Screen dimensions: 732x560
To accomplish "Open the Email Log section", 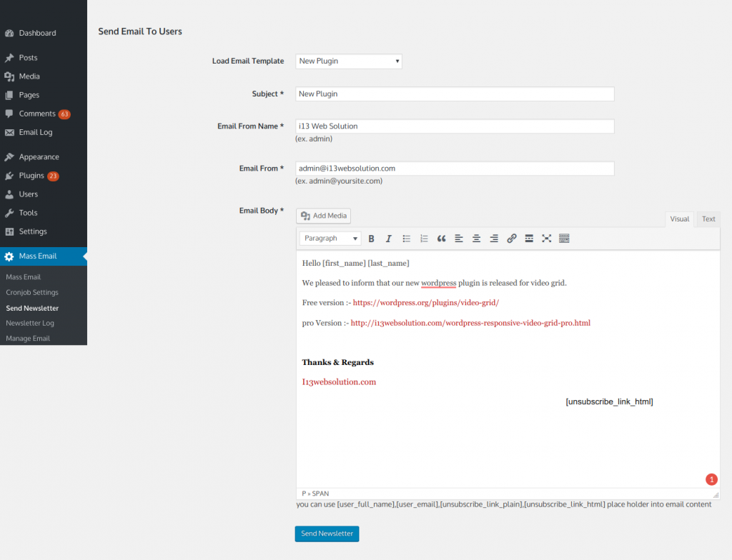I will pos(31,132).
